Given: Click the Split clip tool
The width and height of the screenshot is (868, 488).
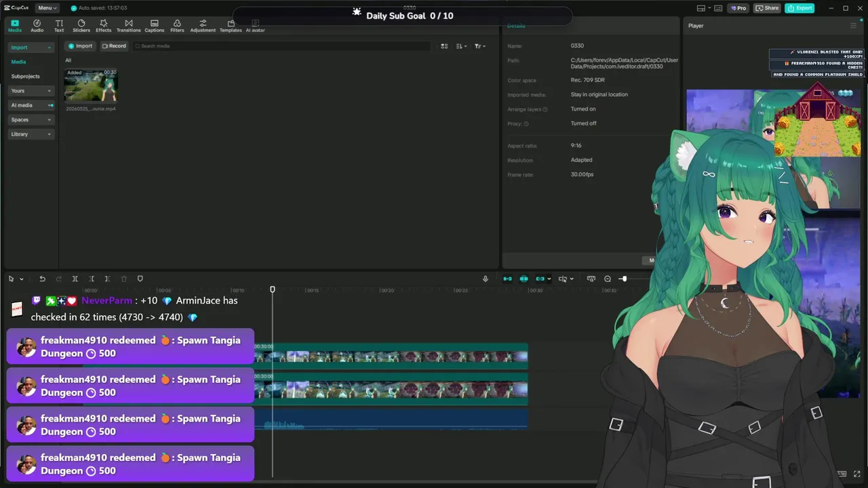Looking at the screenshot, I should pos(75,279).
